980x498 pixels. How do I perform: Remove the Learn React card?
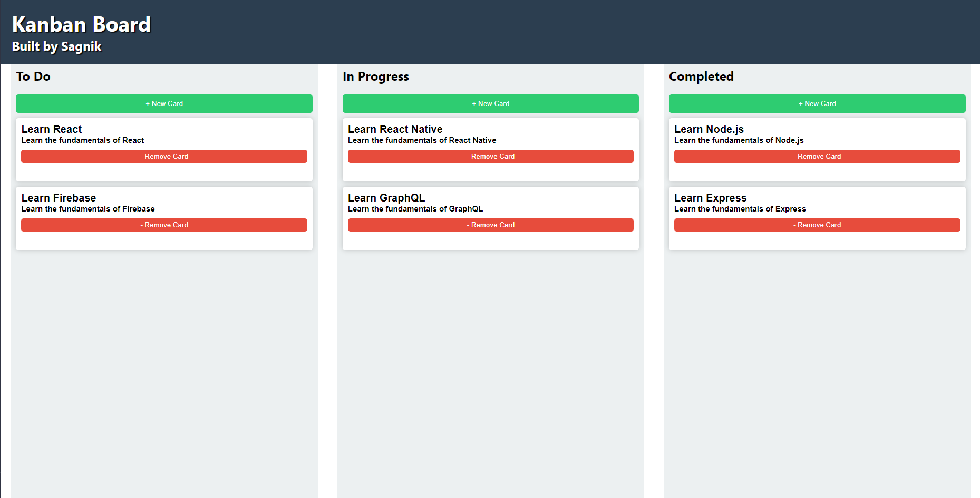164,157
